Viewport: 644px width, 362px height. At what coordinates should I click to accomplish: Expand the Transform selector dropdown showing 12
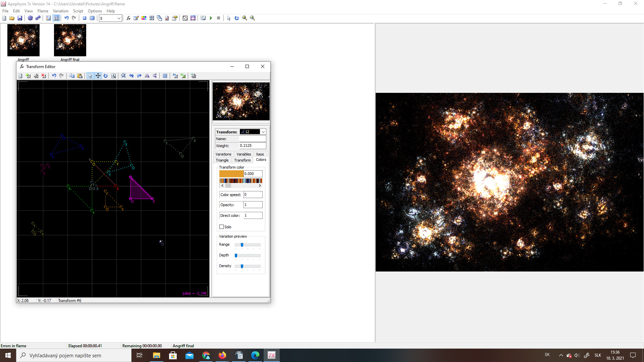pyautogui.click(x=263, y=132)
